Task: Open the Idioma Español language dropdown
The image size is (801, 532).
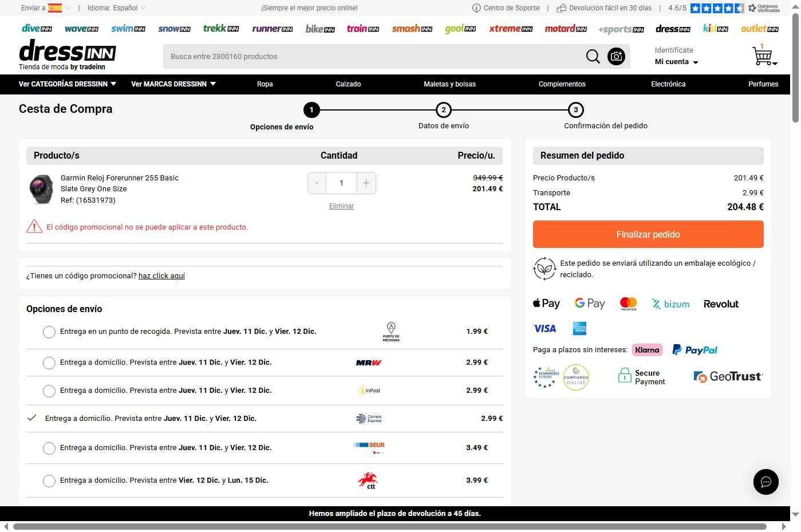Action: [x=116, y=8]
